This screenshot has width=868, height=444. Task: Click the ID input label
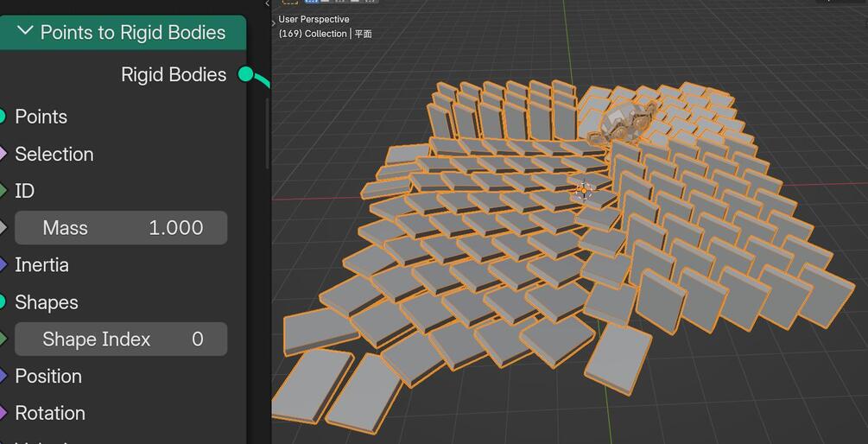click(x=24, y=191)
